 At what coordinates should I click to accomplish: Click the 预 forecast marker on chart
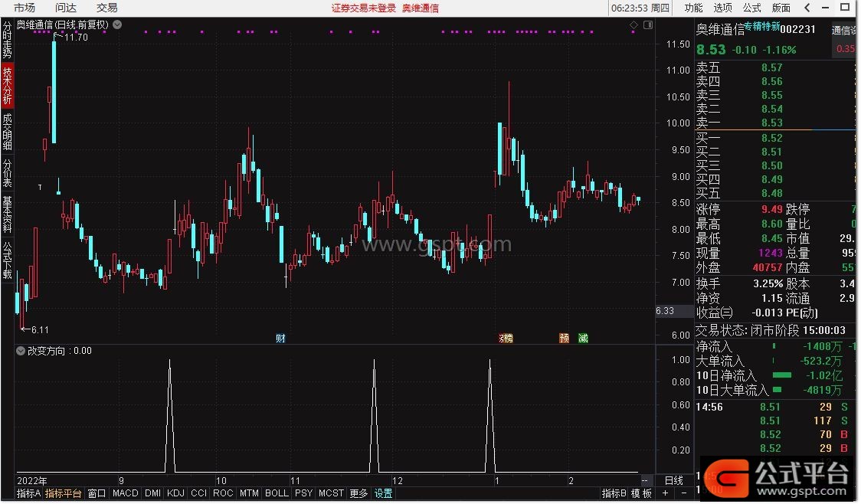click(x=564, y=339)
